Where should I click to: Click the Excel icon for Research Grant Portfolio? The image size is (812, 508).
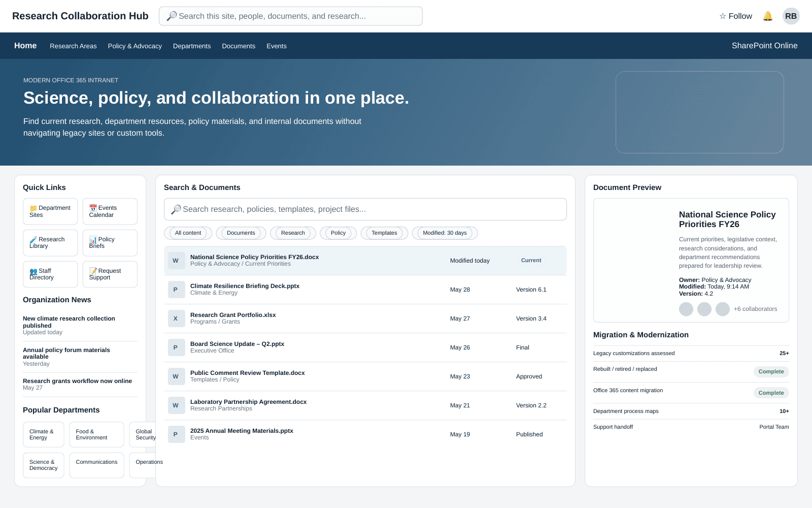[x=176, y=319]
